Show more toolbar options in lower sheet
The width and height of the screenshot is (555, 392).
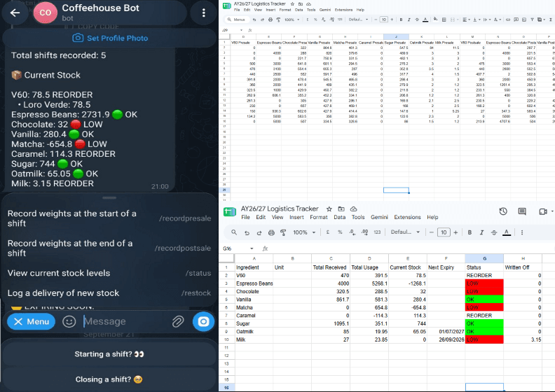tap(522, 232)
